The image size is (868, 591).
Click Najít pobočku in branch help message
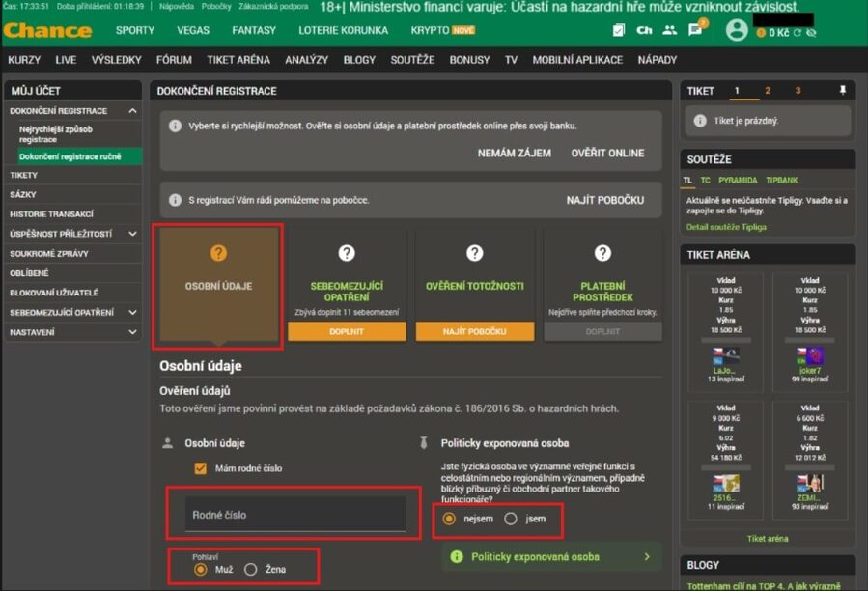point(605,200)
